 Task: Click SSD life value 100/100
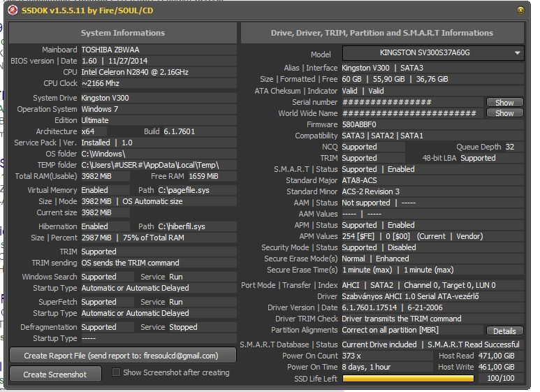[500, 378]
